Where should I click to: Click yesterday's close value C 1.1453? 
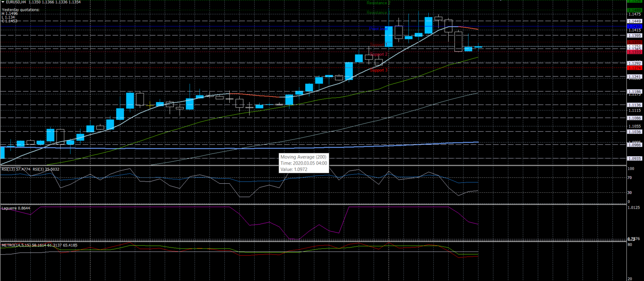9,21
